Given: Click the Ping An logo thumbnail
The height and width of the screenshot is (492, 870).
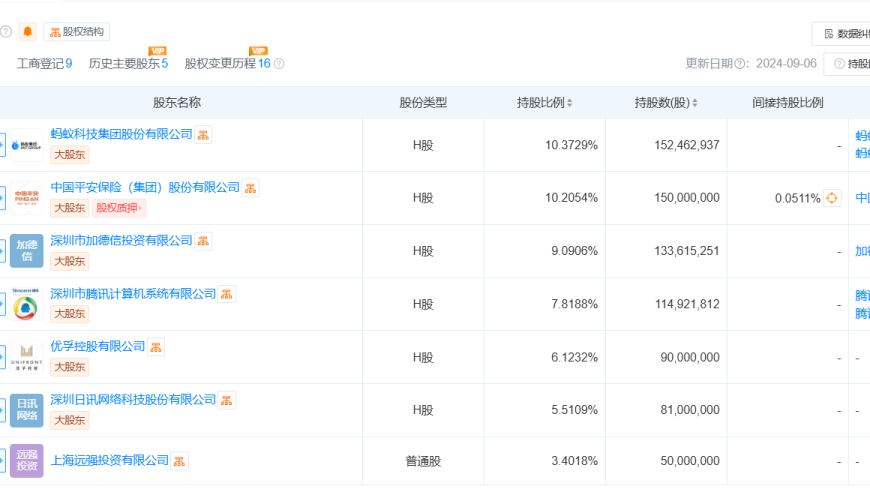Looking at the screenshot, I should point(27,198).
